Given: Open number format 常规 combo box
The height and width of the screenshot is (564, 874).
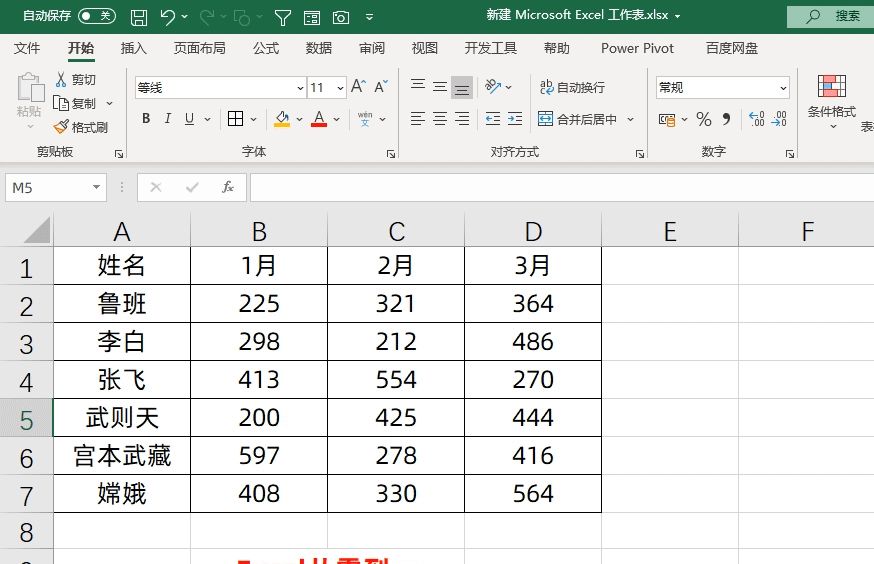Looking at the screenshot, I should click(x=723, y=87).
